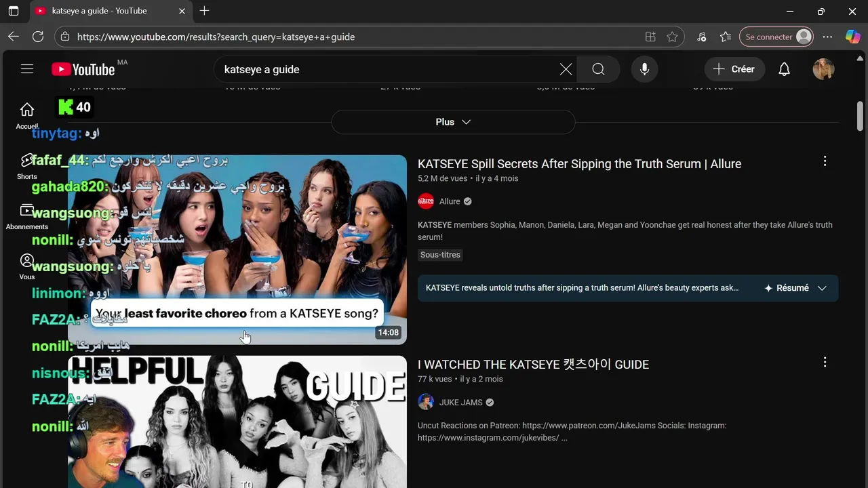This screenshot has width=868, height=488.
Task: Open the browser extensions icon
Action: pos(701,37)
